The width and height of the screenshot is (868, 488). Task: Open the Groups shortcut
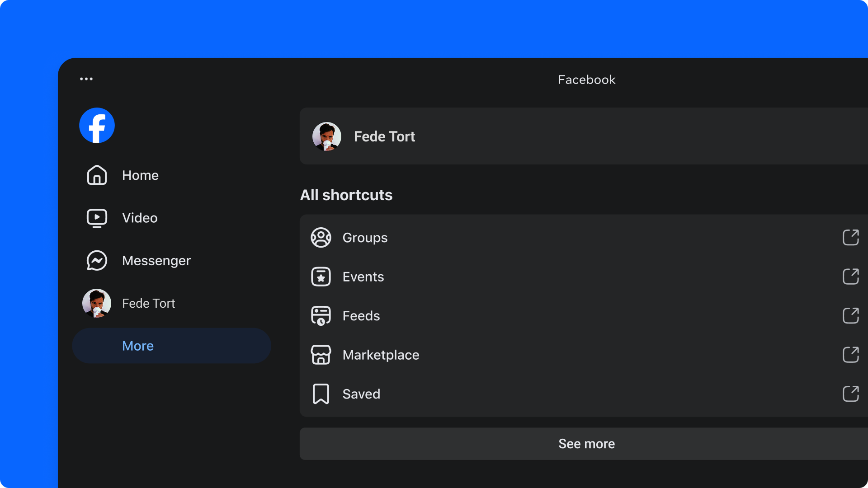584,238
